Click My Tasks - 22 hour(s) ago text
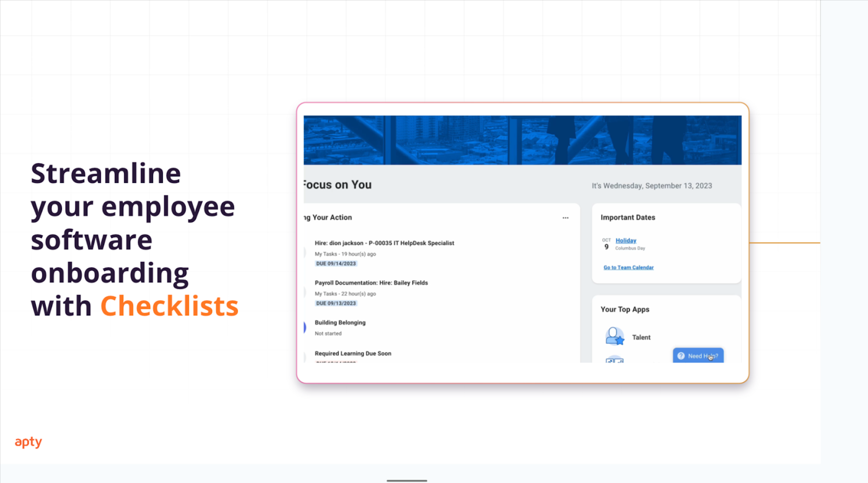 345,294
